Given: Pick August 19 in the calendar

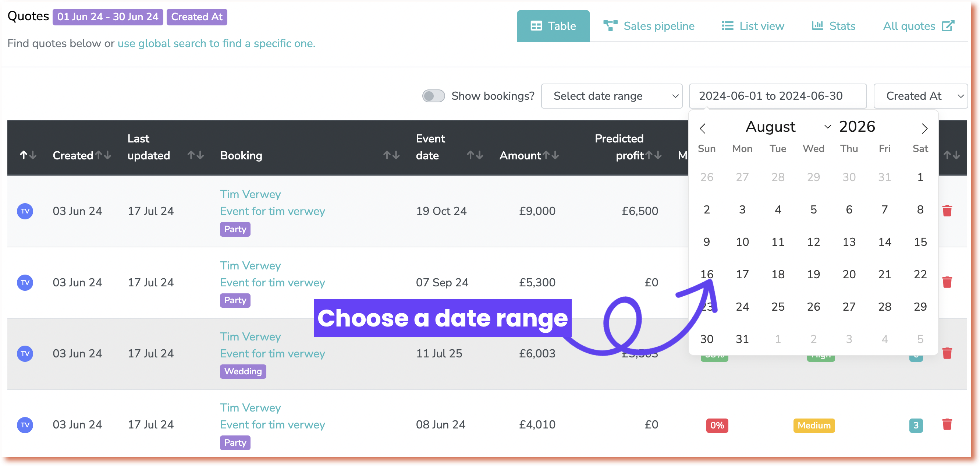Looking at the screenshot, I should tap(813, 274).
